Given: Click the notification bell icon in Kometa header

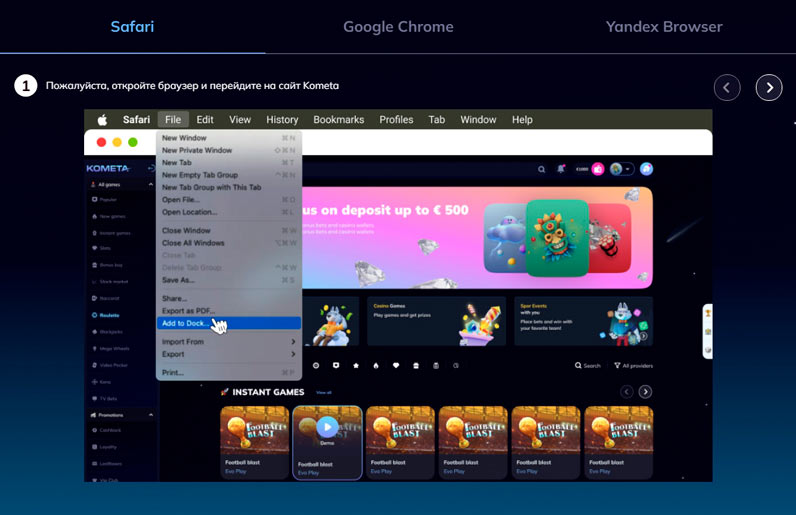Looking at the screenshot, I should [561, 169].
